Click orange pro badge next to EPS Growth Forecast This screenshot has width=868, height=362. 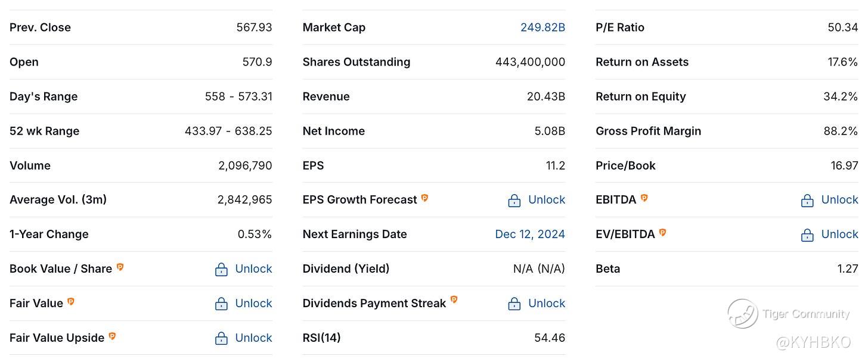click(425, 198)
